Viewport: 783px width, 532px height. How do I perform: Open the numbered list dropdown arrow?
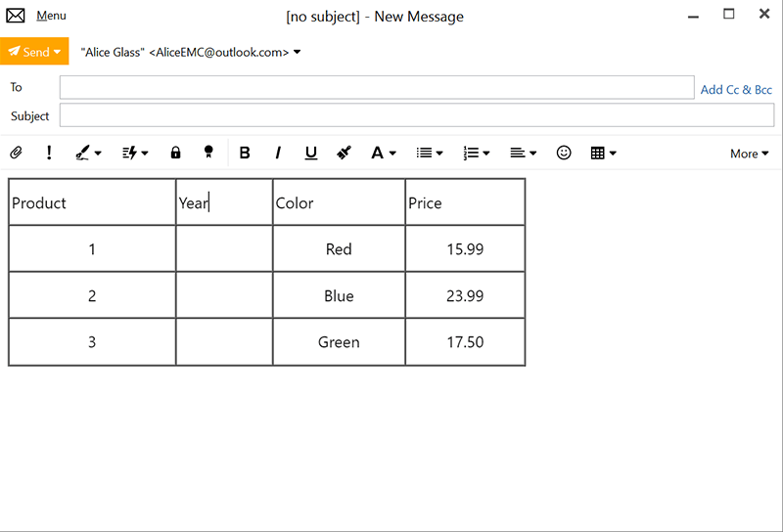486,154
